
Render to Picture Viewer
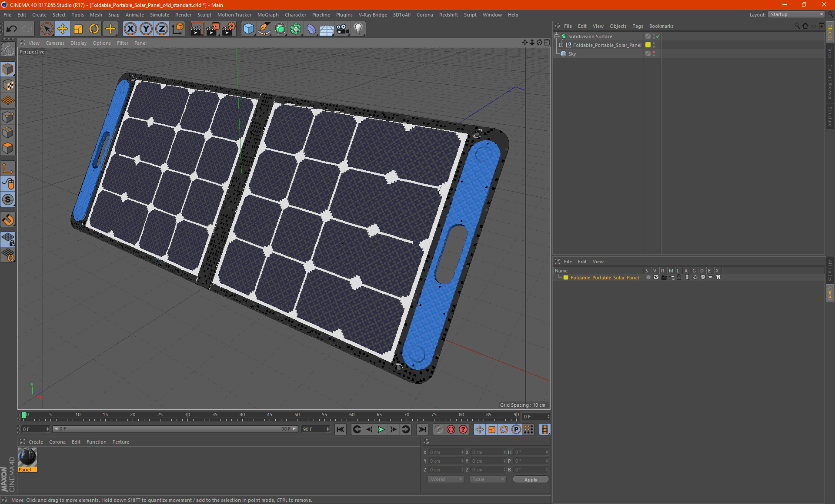[213, 29]
